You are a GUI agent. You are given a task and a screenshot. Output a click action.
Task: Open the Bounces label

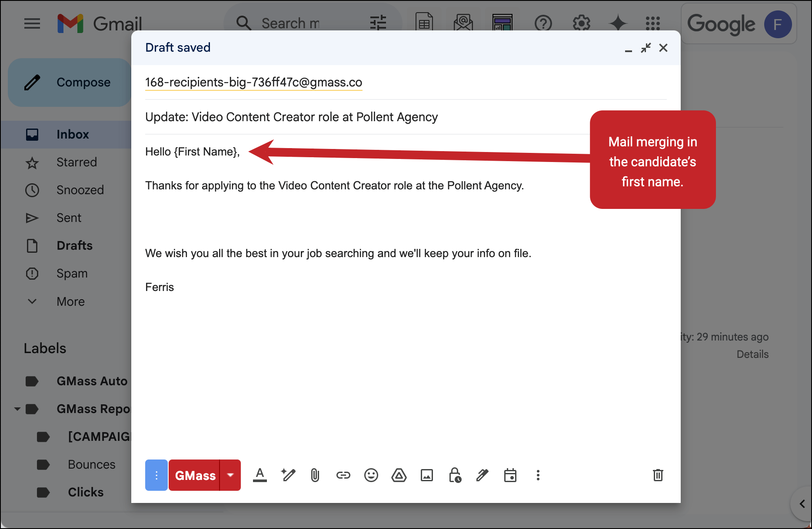point(91,465)
